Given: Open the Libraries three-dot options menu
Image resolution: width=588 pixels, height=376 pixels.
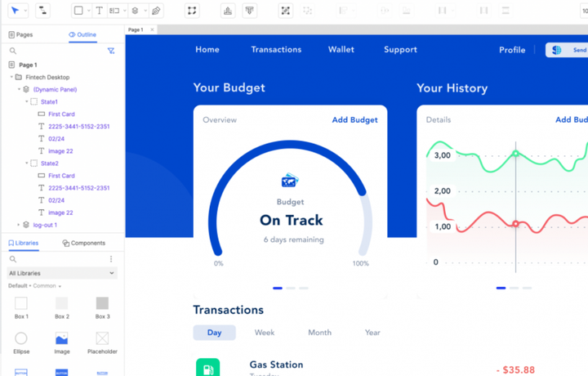Looking at the screenshot, I should (x=111, y=259).
